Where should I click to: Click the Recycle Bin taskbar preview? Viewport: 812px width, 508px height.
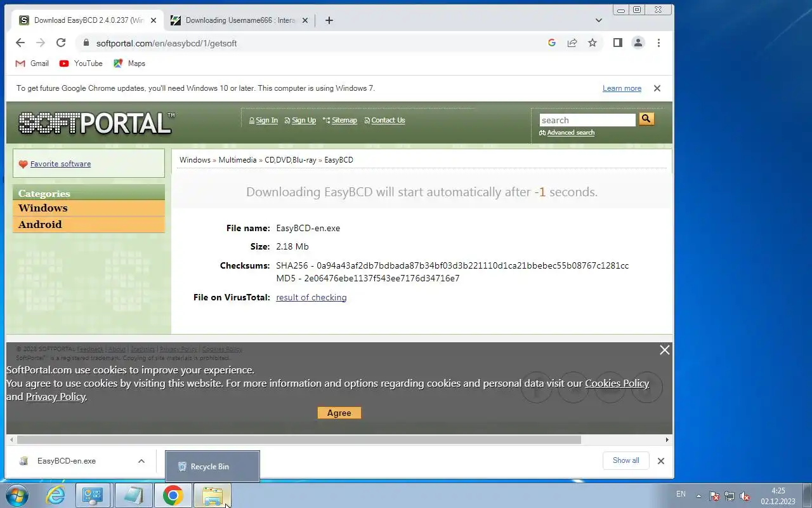click(213, 466)
